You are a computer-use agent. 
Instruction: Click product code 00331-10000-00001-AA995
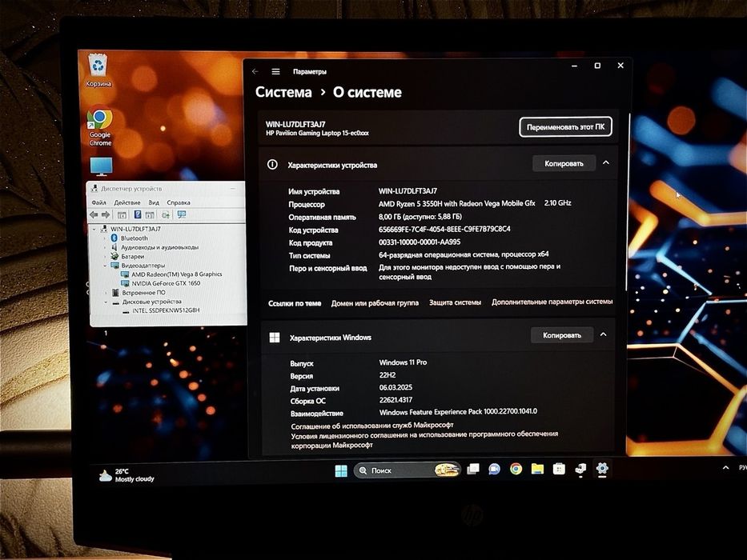tap(420, 242)
